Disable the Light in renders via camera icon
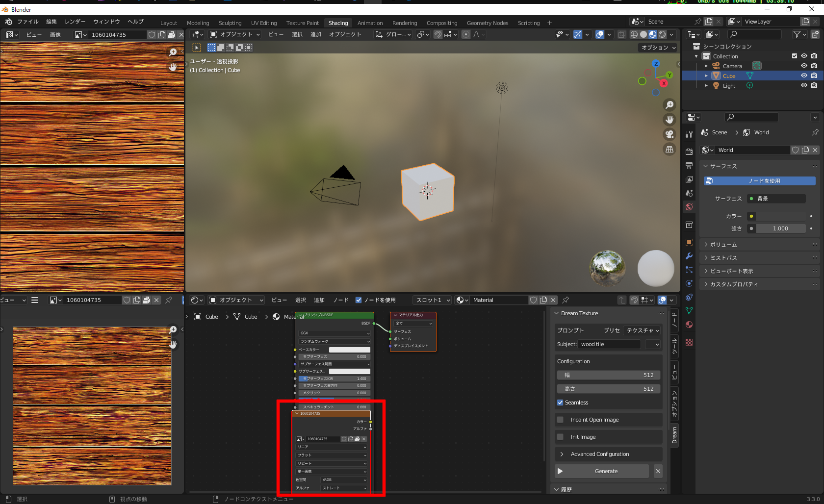 [x=814, y=85]
